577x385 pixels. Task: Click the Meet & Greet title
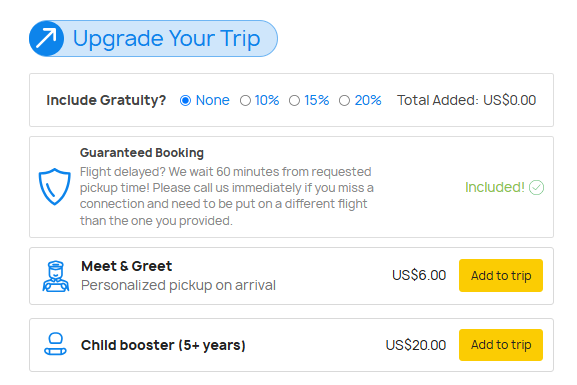[127, 266]
